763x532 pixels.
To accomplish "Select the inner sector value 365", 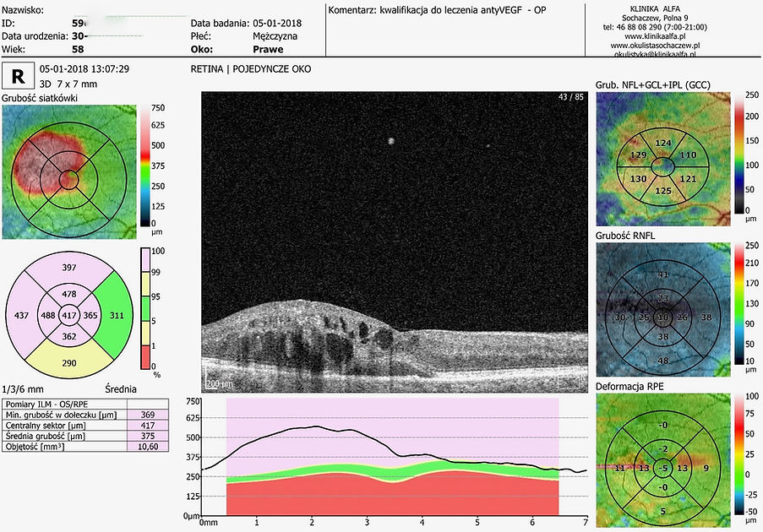I will coord(90,315).
